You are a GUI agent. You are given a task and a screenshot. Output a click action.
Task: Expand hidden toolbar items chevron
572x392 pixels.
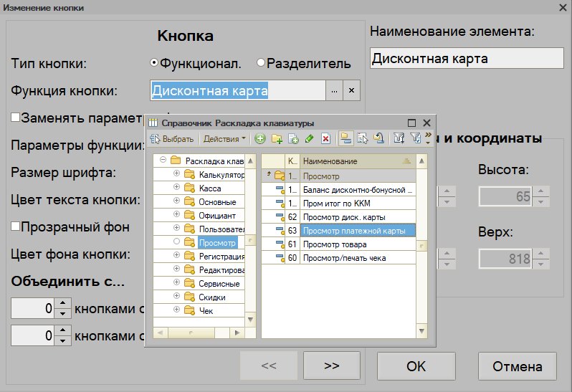coord(428,138)
